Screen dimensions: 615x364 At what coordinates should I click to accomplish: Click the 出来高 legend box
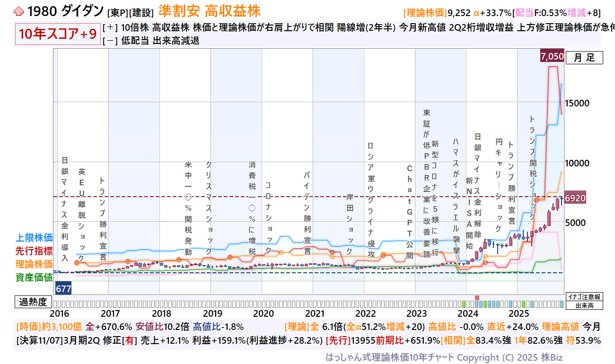pos(584,305)
